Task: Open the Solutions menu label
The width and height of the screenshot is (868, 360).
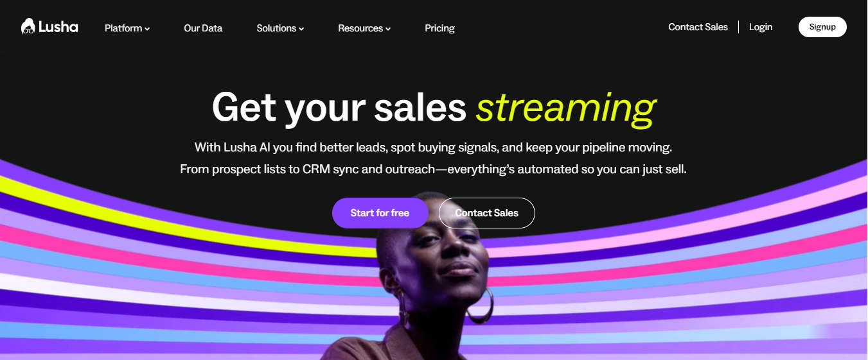Action: coord(276,28)
